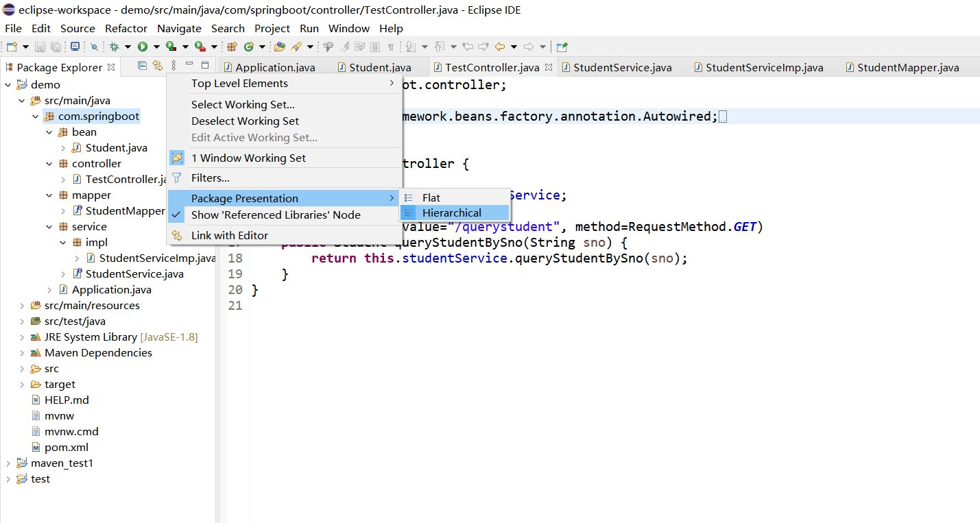The height and width of the screenshot is (523, 980).
Task: Click the Open Type icon in toolbar
Action: [279, 47]
